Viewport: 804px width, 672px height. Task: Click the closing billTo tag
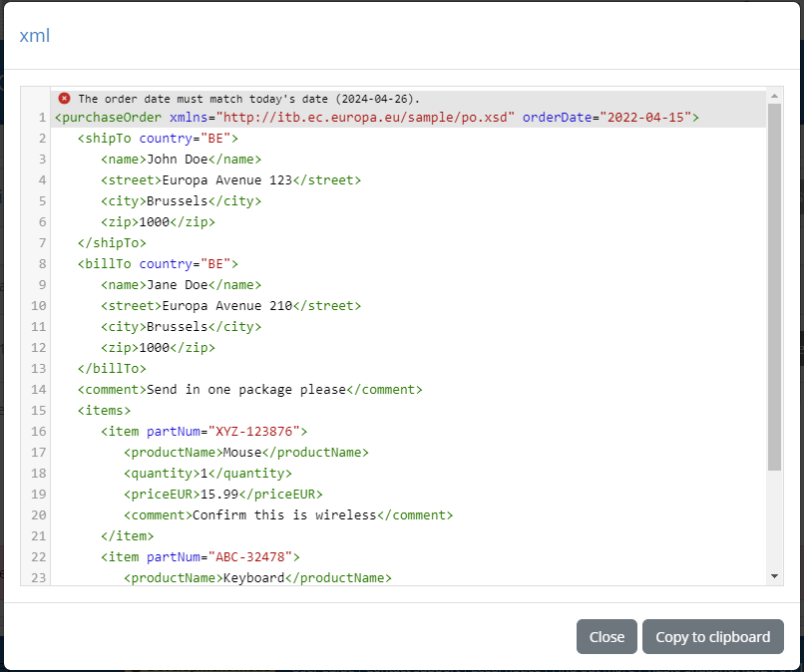pos(112,369)
